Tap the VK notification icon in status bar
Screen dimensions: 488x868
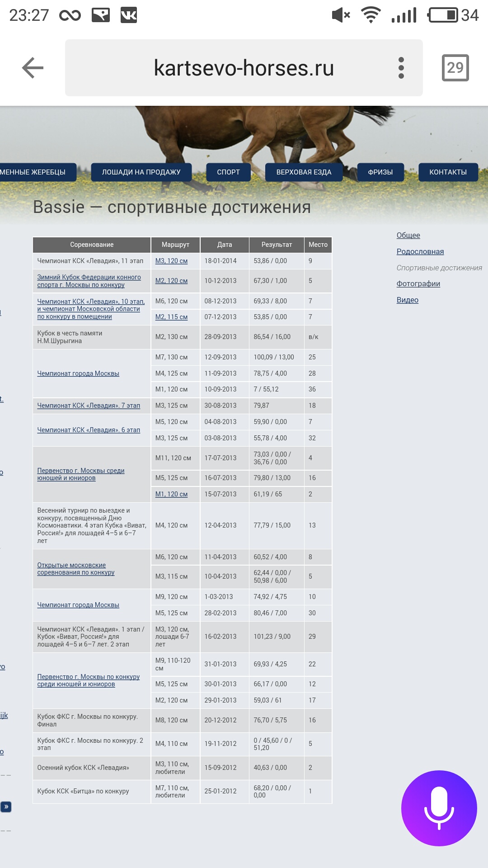[129, 15]
